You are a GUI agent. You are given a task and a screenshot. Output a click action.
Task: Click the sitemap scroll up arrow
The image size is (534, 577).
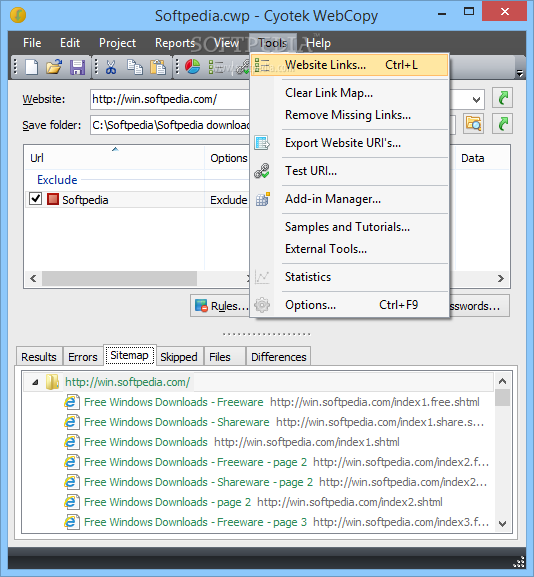pyautogui.click(x=502, y=381)
